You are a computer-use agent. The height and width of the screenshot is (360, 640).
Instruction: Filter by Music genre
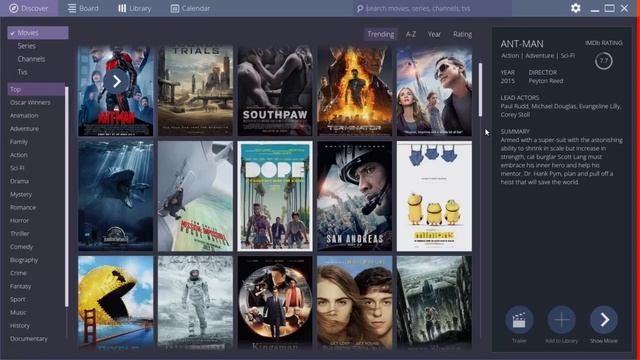[x=18, y=312]
